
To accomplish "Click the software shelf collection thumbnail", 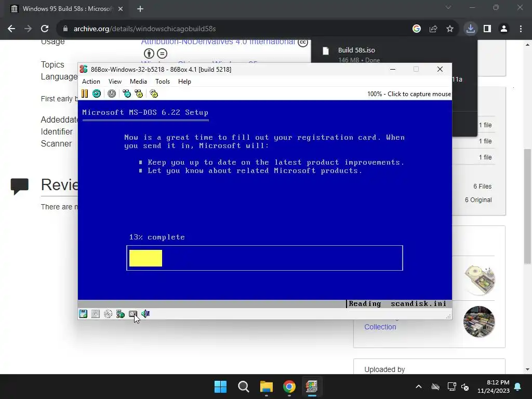I will (x=479, y=322).
